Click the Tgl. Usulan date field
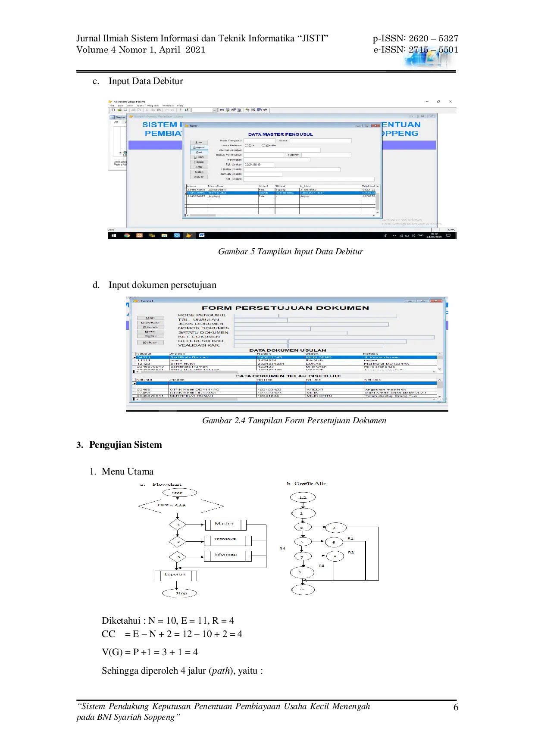Image resolution: width=535 pixels, height=756 pixels. pyautogui.click(x=258, y=165)
